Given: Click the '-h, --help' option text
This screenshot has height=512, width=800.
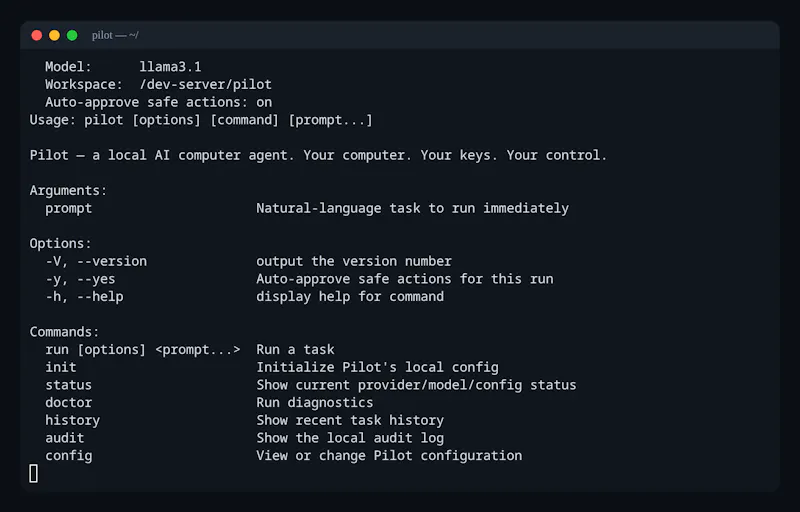Looking at the screenshot, I should (84, 296).
